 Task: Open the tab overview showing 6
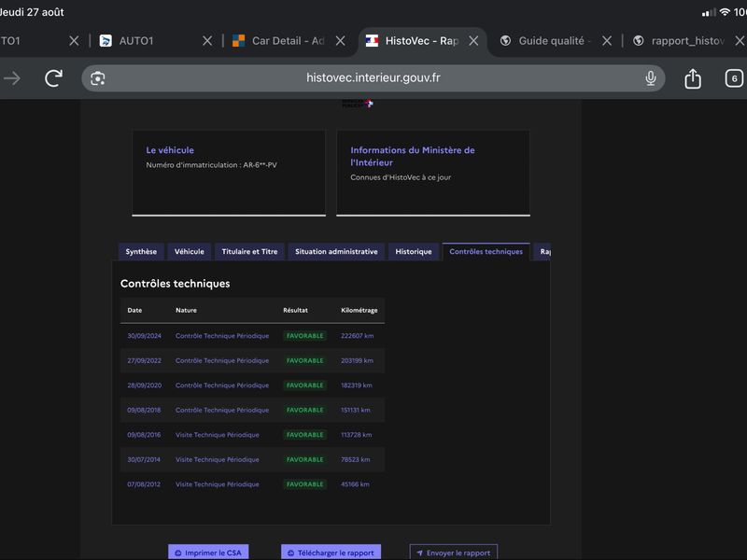coord(734,78)
